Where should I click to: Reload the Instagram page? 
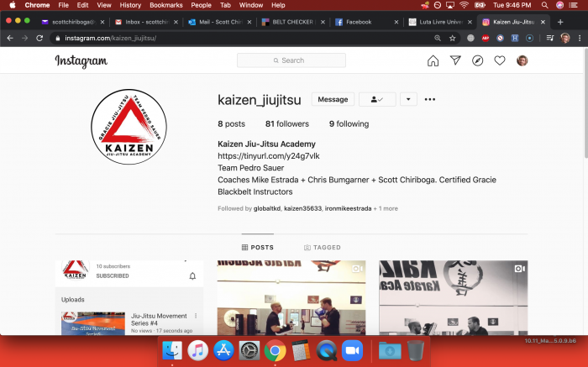click(x=39, y=38)
